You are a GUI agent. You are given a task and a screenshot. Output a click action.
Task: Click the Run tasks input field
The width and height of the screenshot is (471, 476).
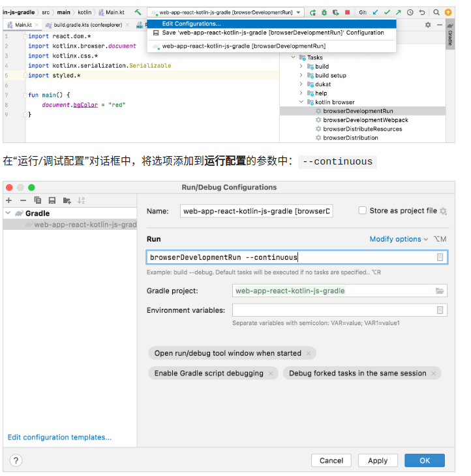[x=297, y=257]
